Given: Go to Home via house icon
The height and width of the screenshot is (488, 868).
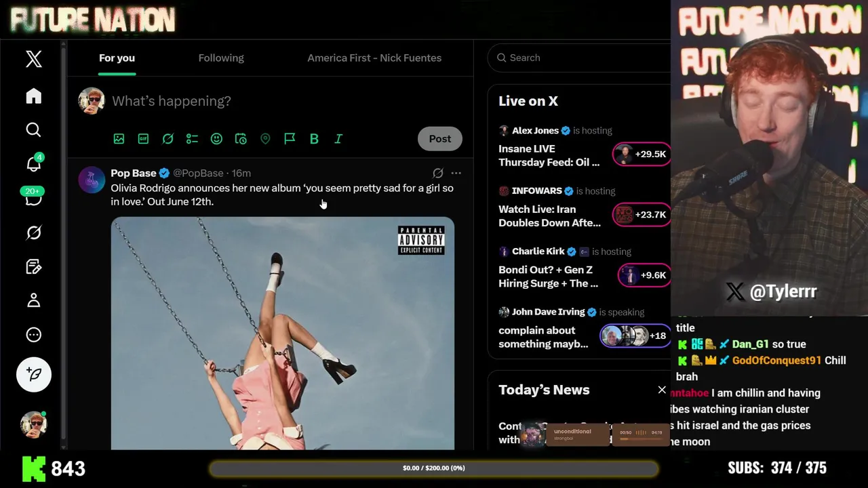Looking at the screenshot, I should (x=33, y=96).
